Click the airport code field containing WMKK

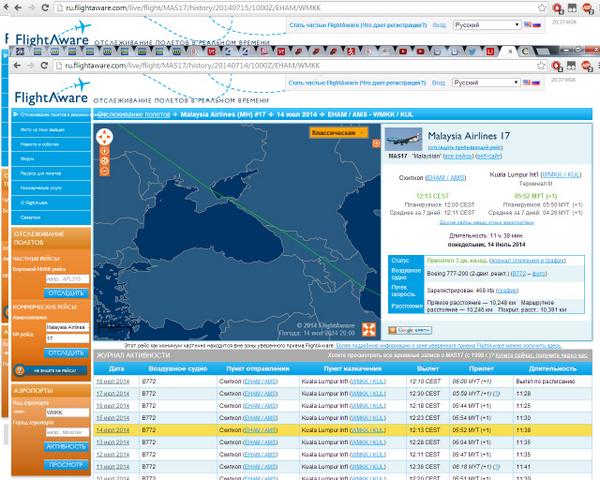[67, 413]
